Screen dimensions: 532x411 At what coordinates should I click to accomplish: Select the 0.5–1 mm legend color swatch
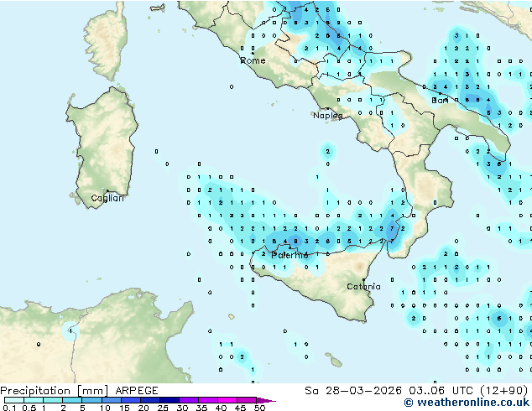click(34, 400)
